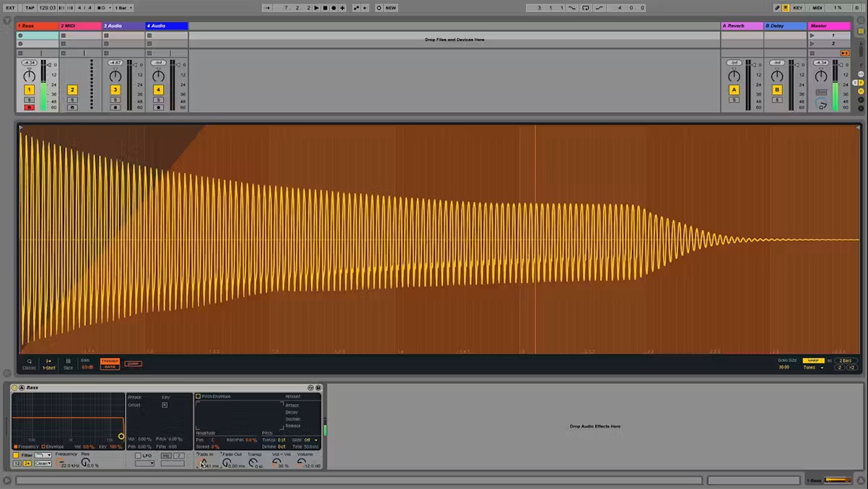Enable the LFO checkbox

click(138, 456)
